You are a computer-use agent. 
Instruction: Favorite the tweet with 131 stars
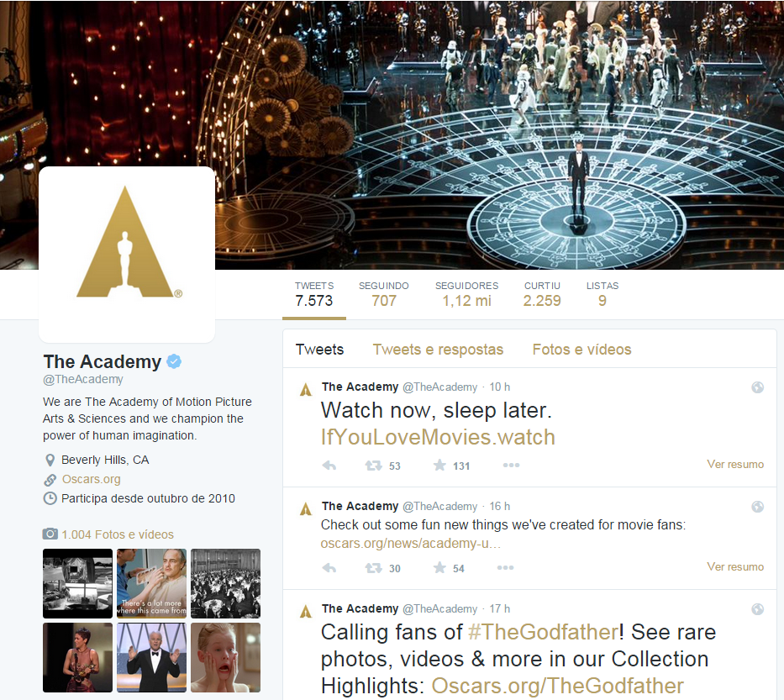(439, 466)
